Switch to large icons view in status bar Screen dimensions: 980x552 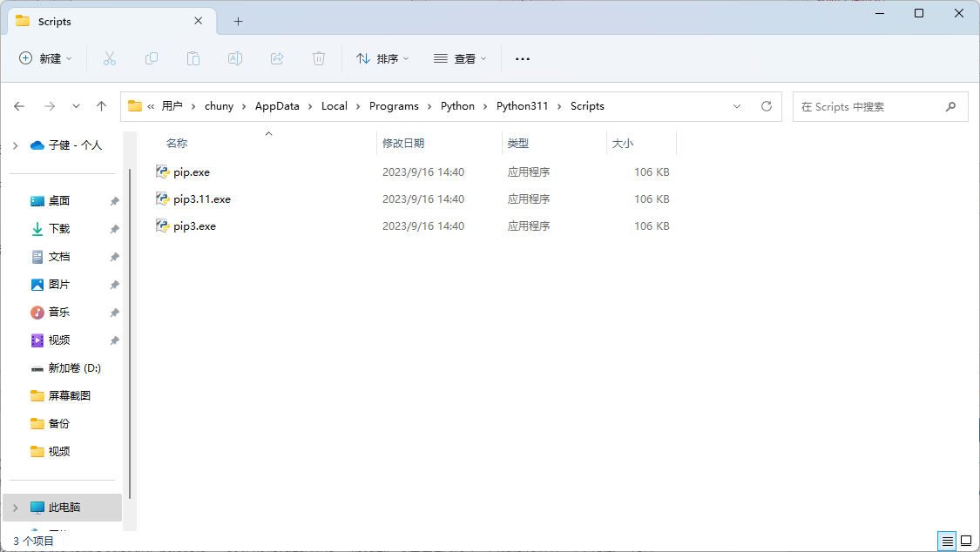click(x=966, y=541)
